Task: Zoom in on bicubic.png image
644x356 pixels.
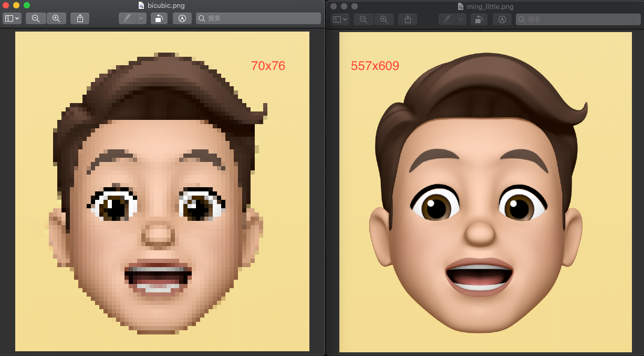Action: click(x=56, y=18)
